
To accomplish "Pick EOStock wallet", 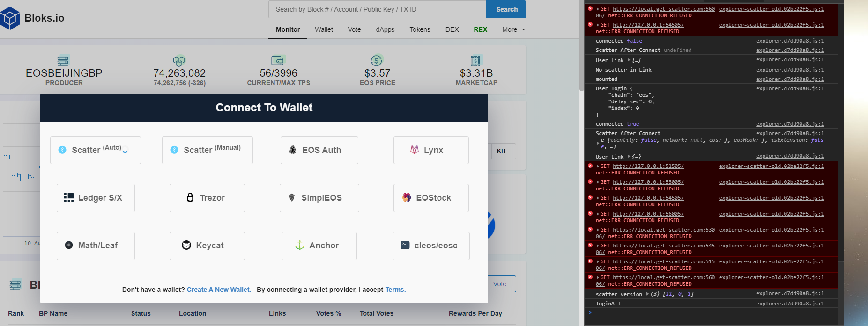I will (431, 198).
